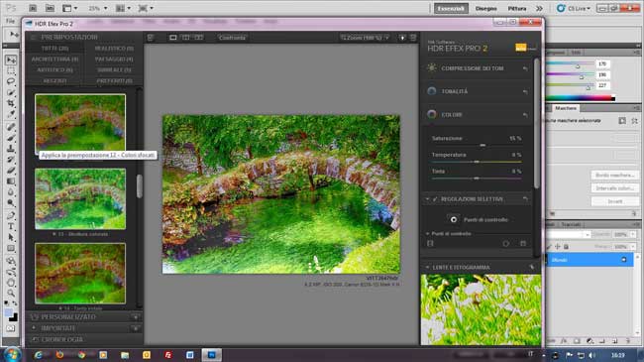Toggle Regolazioni selettive section checkmark
The height and width of the screenshot is (362, 644).
pos(435,199)
